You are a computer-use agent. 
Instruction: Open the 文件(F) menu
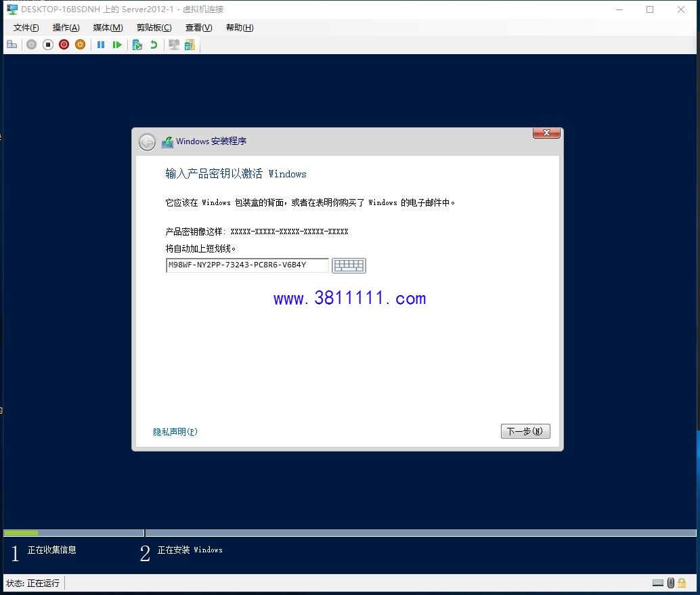click(x=26, y=28)
